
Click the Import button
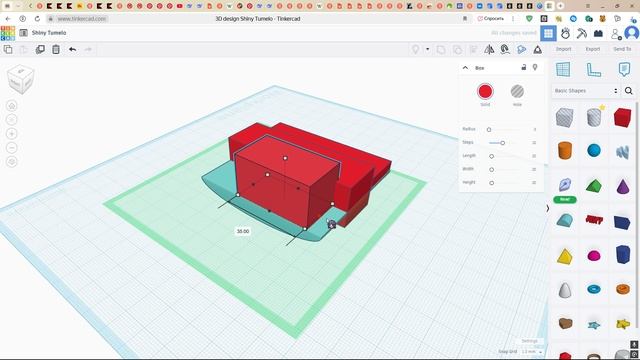(x=563, y=49)
